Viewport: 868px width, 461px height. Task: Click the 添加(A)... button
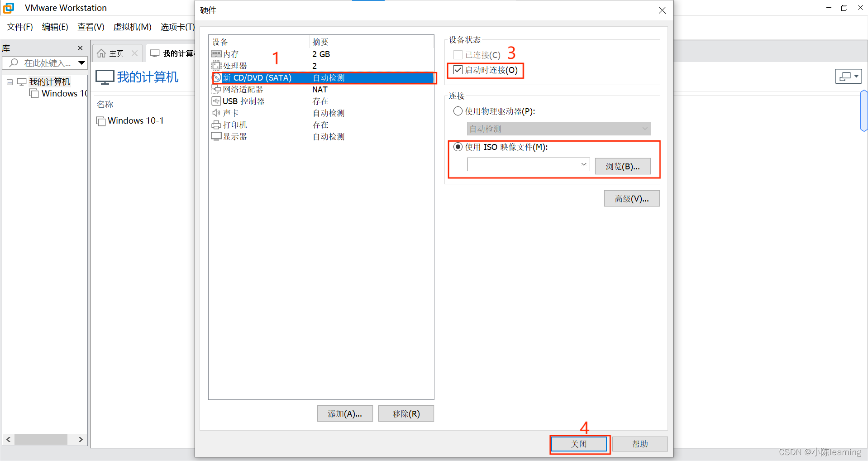point(345,413)
